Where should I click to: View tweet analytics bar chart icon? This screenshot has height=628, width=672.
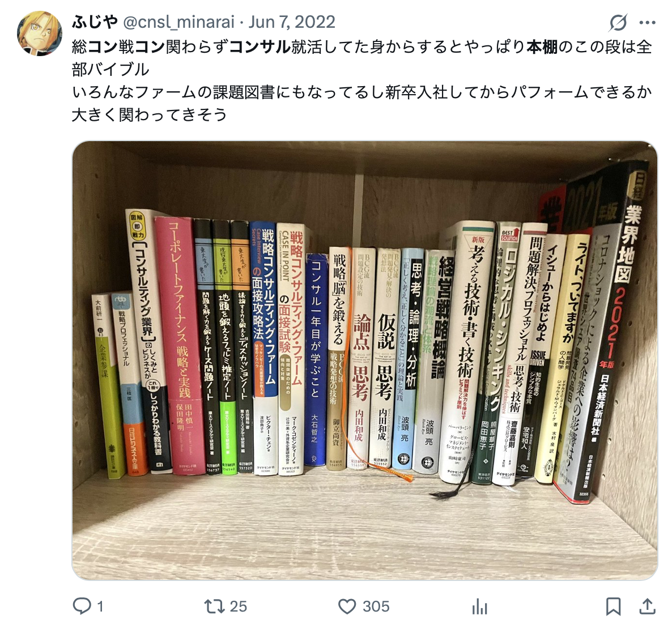coord(480,606)
